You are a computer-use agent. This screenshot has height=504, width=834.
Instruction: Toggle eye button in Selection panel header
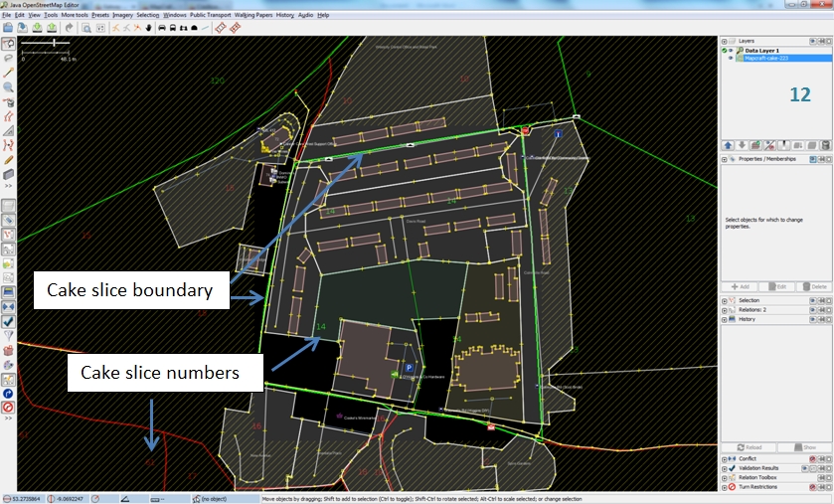point(813,301)
